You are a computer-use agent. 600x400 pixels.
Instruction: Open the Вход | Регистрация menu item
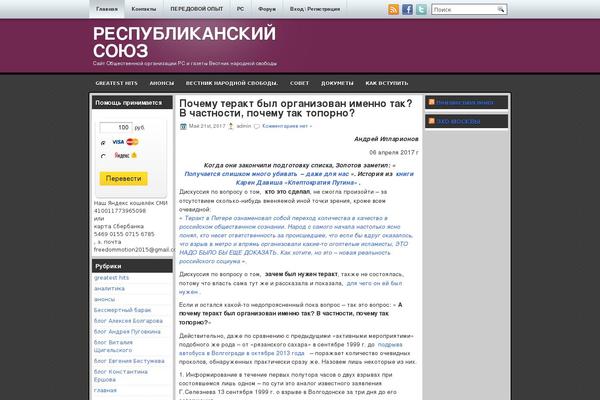click(315, 9)
